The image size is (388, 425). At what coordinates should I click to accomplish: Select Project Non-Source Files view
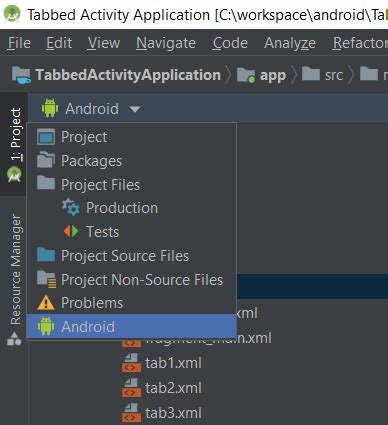click(x=132, y=279)
